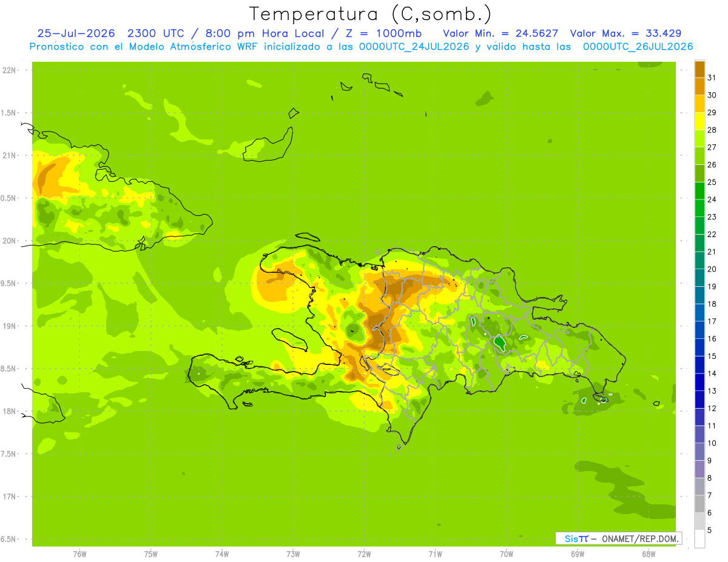Select the green legend swatch between 23 and 24
This screenshot has width=728, height=562.
point(699,209)
